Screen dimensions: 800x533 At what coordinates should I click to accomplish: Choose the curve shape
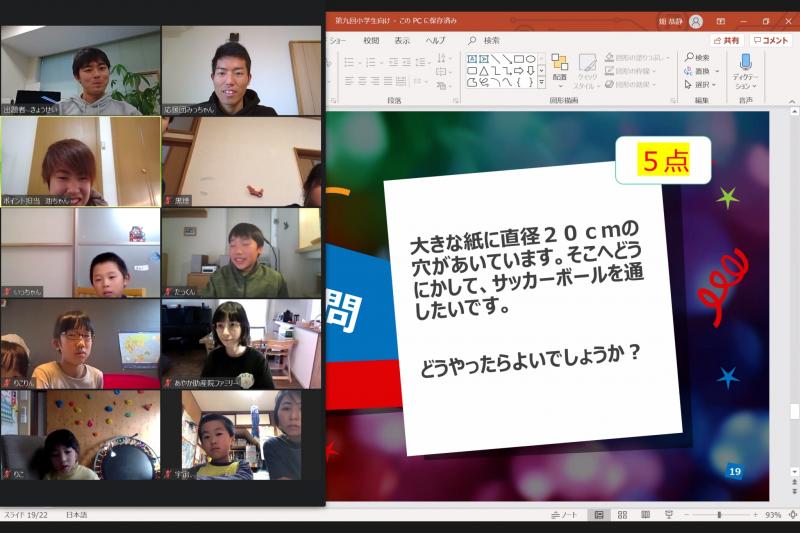coord(507,82)
